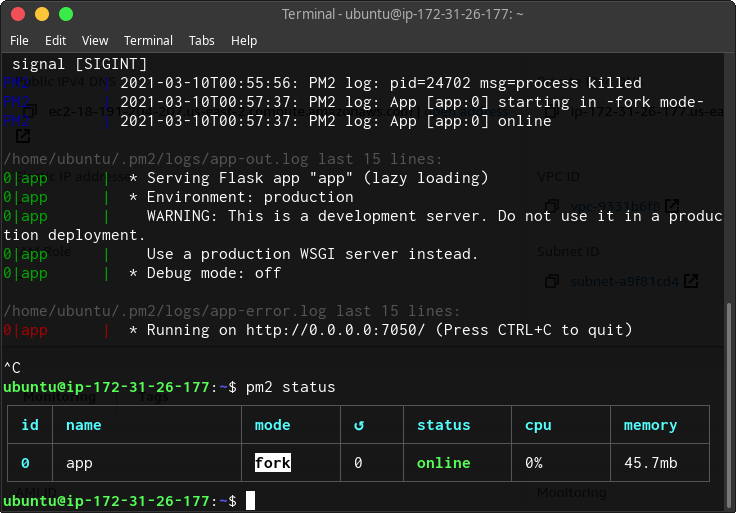Click the URL http://0.0.0.0:7050/
Image resolution: width=736 pixels, height=513 pixels.
[335, 330]
